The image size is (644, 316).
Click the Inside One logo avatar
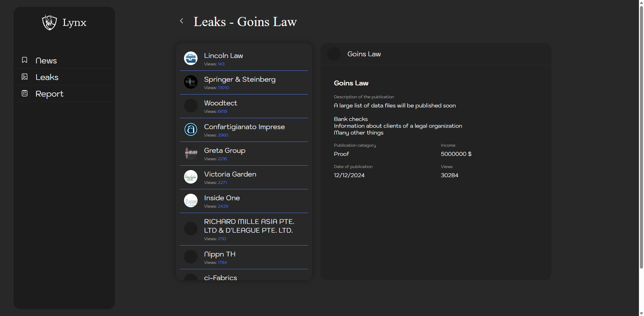[x=191, y=201]
